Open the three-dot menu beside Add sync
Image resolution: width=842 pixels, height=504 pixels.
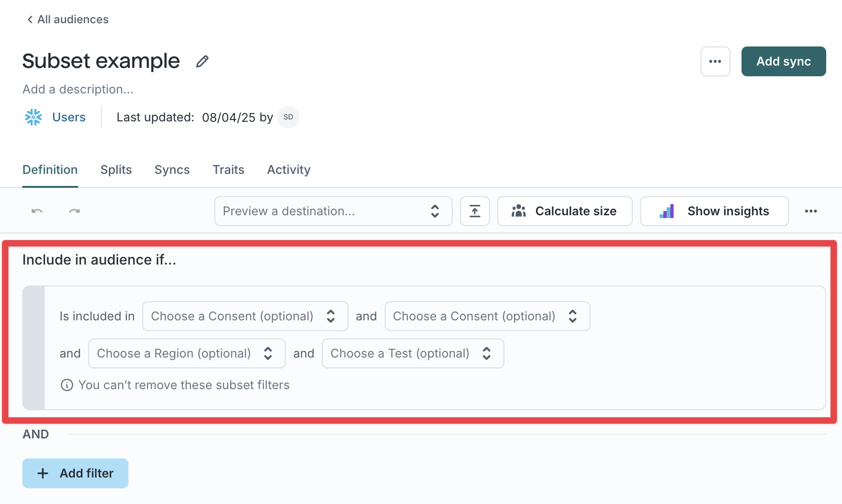click(x=715, y=61)
